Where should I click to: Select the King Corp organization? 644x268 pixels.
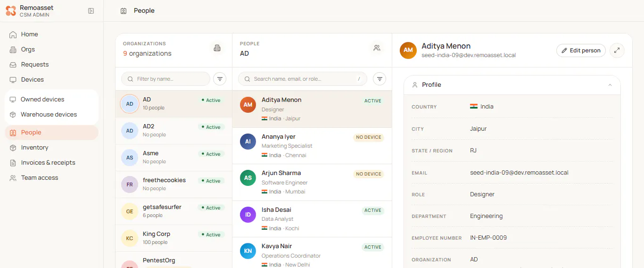click(173, 238)
